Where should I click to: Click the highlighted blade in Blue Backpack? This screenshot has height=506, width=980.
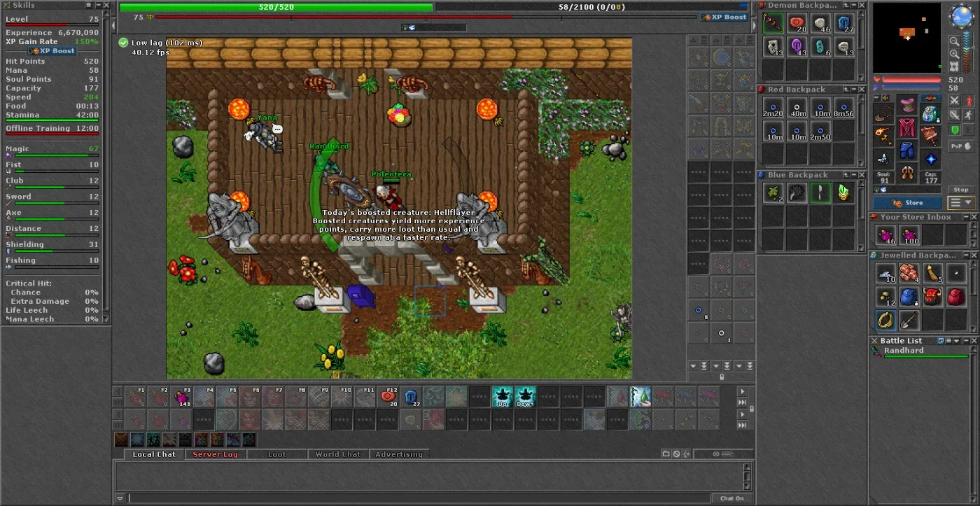pyautogui.click(x=820, y=192)
